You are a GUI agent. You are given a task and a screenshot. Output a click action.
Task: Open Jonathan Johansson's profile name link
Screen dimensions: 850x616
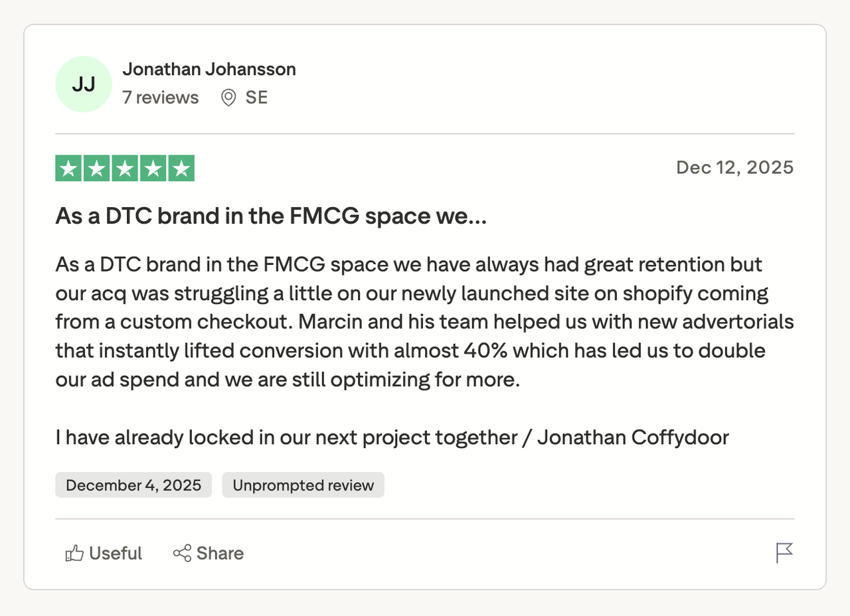pos(209,69)
